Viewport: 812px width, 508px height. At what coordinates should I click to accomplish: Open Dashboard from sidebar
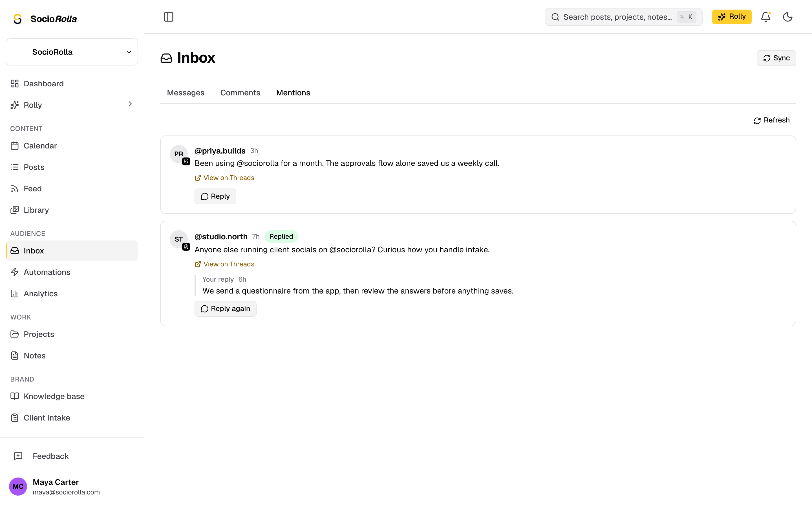coord(44,84)
